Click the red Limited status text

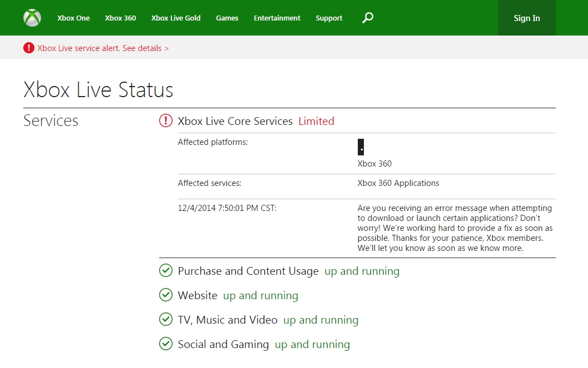tap(316, 121)
